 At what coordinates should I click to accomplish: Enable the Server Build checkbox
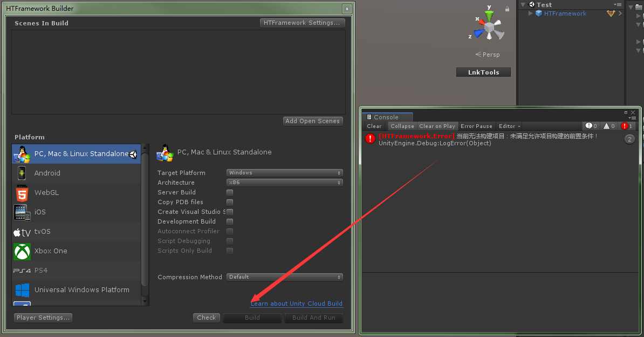tap(230, 192)
